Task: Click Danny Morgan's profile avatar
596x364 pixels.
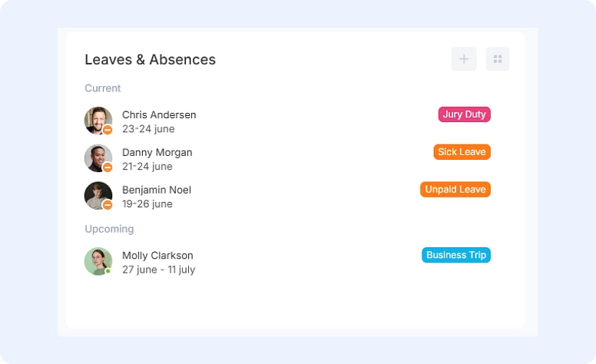Action: (x=97, y=157)
